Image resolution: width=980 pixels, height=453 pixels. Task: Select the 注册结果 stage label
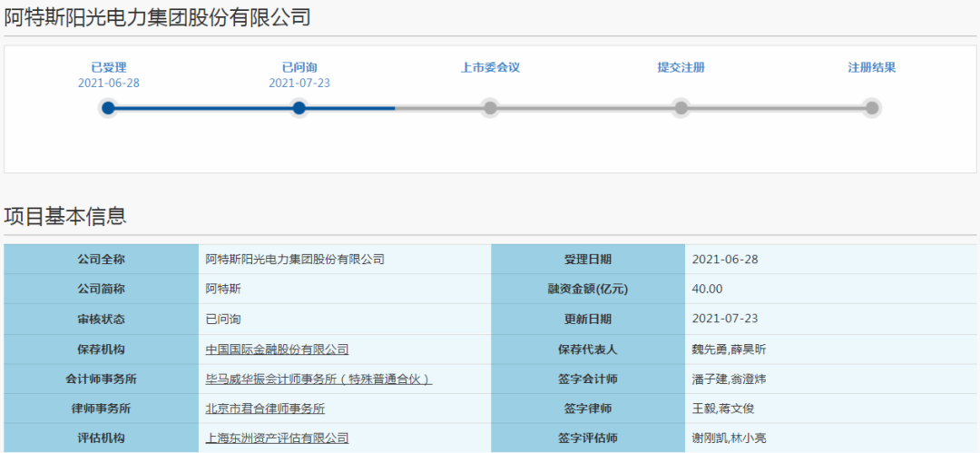coord(871,67)
